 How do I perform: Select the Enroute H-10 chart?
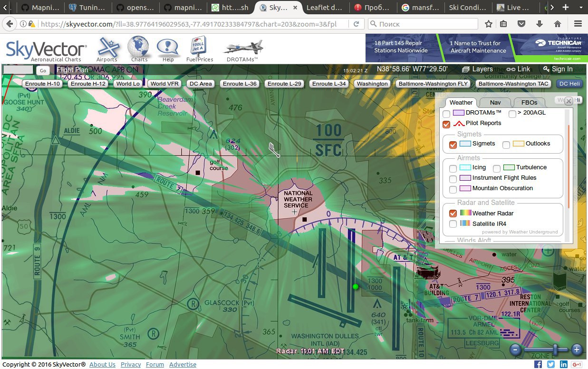tap(43, 84)
